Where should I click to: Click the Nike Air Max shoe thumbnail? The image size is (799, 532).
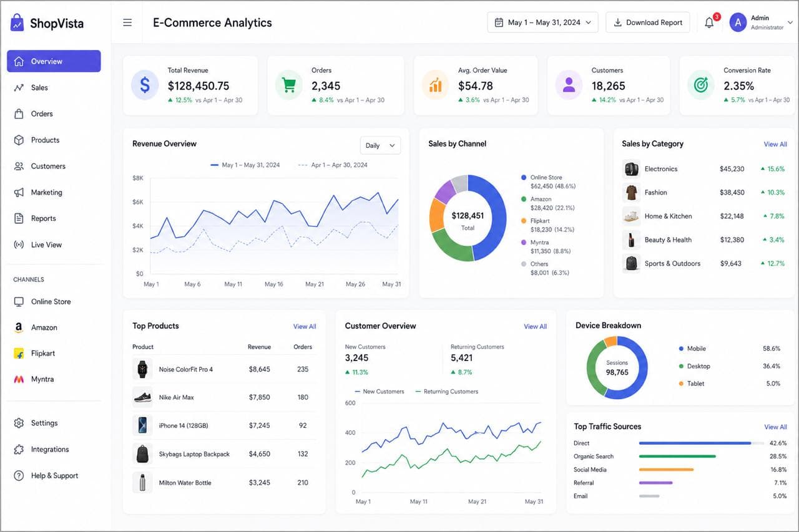(x=142, y=397)
